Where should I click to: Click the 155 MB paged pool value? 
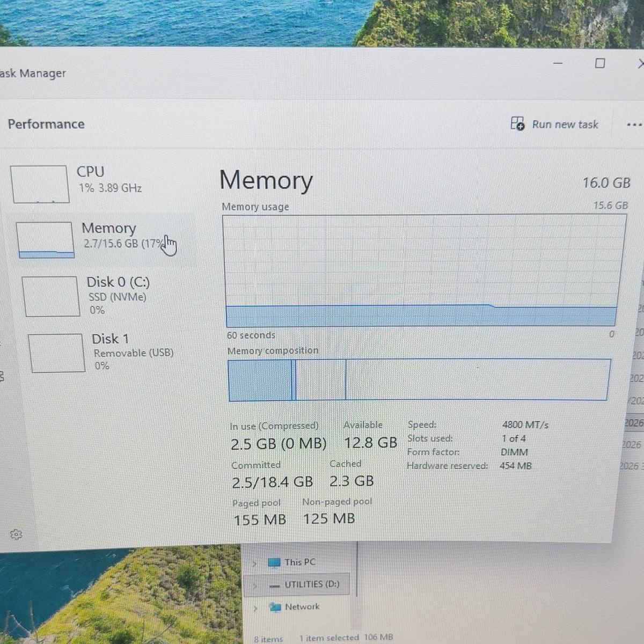(x=260, y=520)
